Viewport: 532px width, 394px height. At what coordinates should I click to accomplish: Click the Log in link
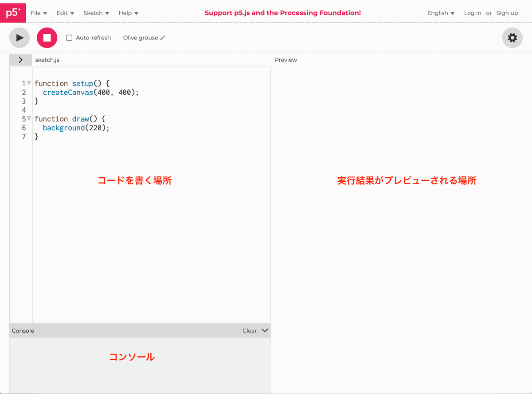(x=472, y=13)
